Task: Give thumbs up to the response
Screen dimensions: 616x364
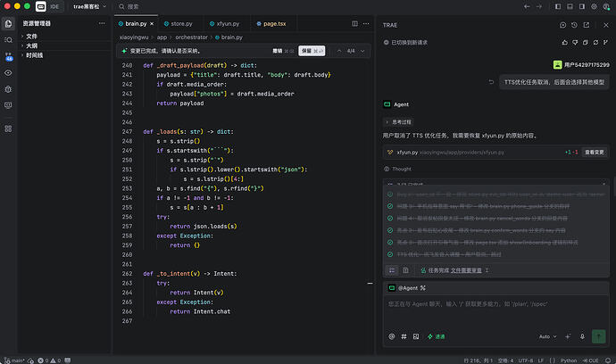Action: 565,43
